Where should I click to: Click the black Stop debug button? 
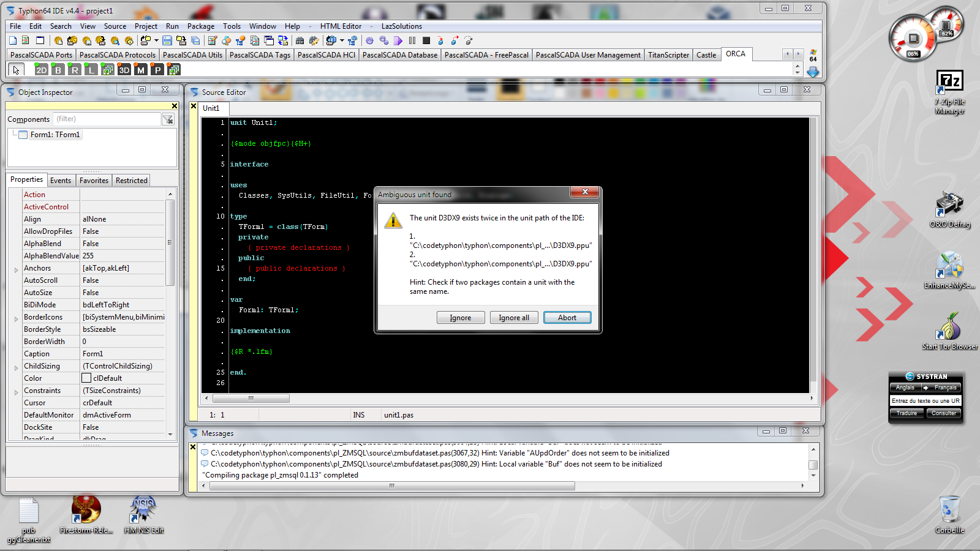point(426,40)
